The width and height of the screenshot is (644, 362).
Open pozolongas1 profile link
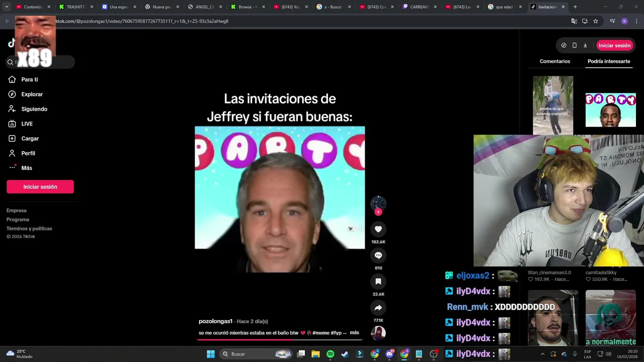point(215,321)
